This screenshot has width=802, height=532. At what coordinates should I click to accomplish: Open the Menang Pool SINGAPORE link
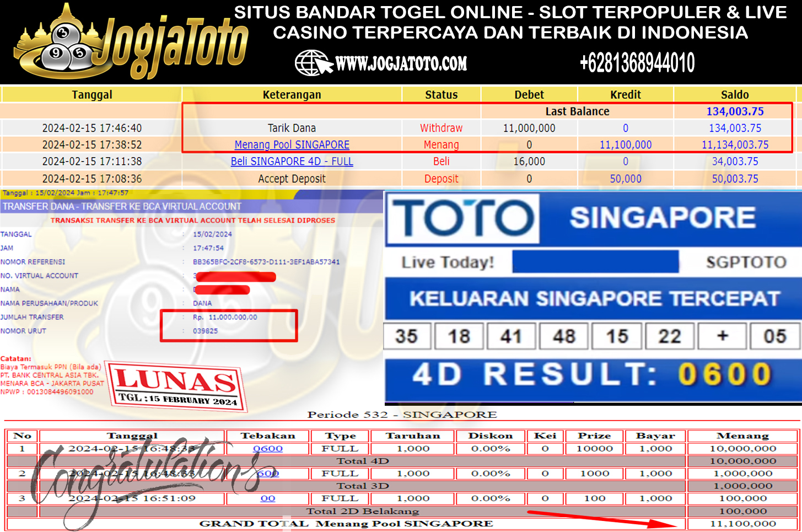pyautogui.click(x=292, y=144)
